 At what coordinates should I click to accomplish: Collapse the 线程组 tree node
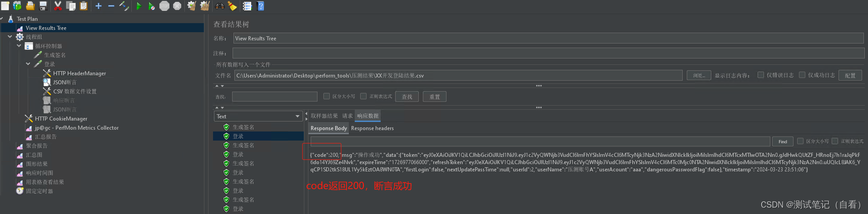(10, 37)
